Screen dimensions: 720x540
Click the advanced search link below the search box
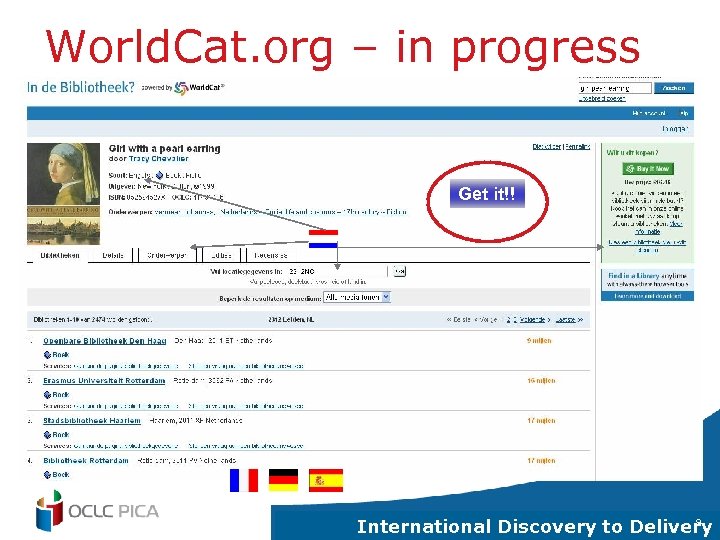click(602, 98)
